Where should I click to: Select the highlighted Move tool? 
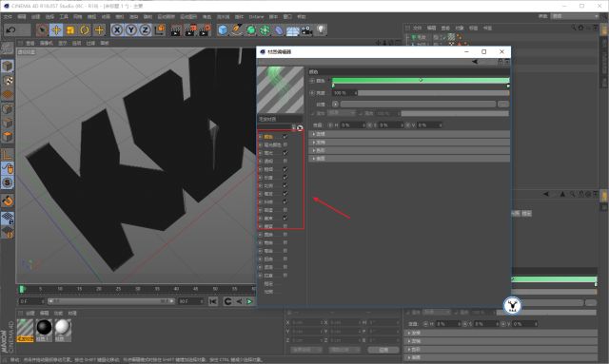coord(56,29)
